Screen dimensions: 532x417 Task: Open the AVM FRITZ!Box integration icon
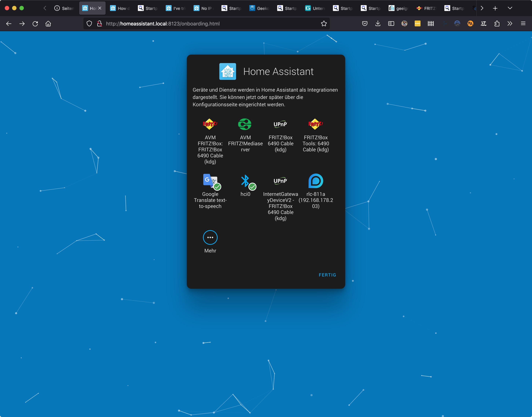pyautogui.click(x=210, y=124)
